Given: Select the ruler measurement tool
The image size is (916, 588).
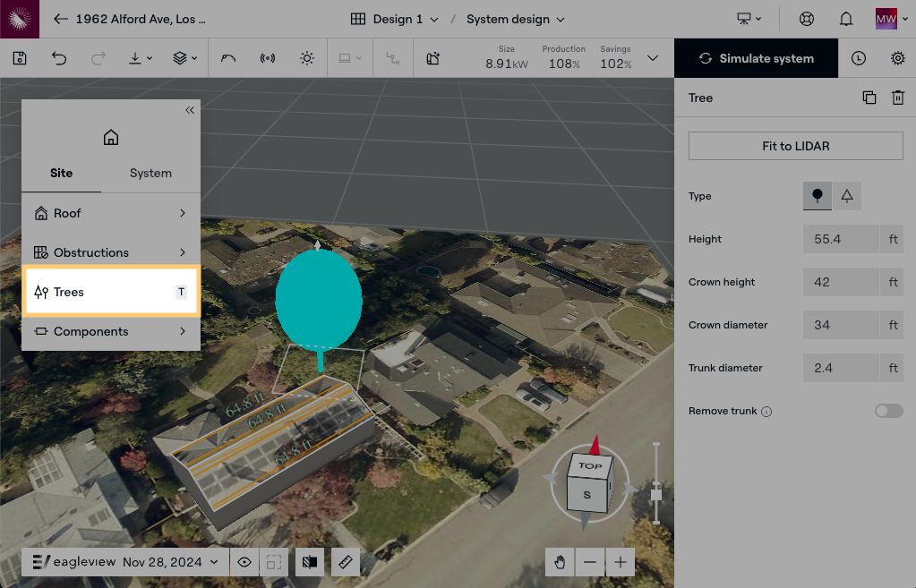Looking at the screenshot, I should coord(345,562).
